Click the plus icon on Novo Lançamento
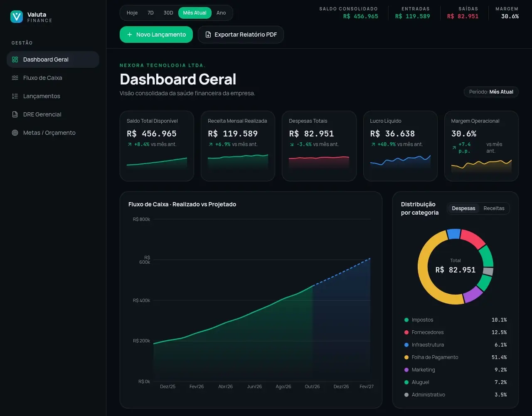 [x=130, y=35]
